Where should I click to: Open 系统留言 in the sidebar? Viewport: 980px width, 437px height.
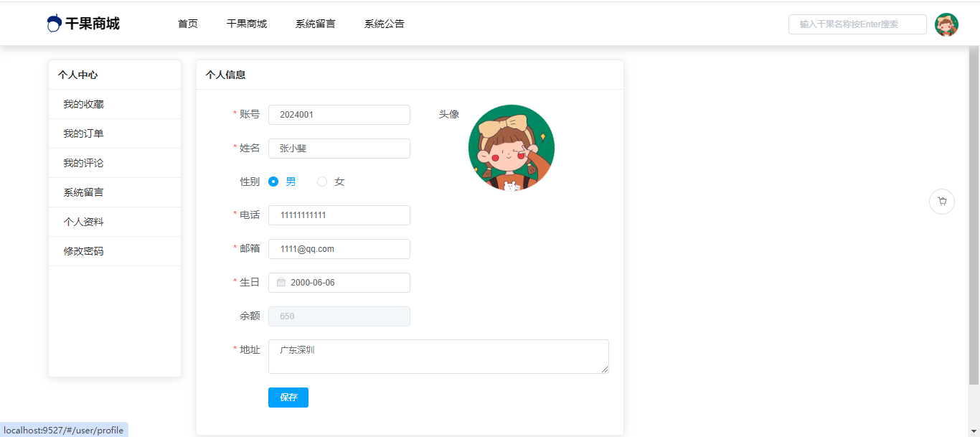115,192
